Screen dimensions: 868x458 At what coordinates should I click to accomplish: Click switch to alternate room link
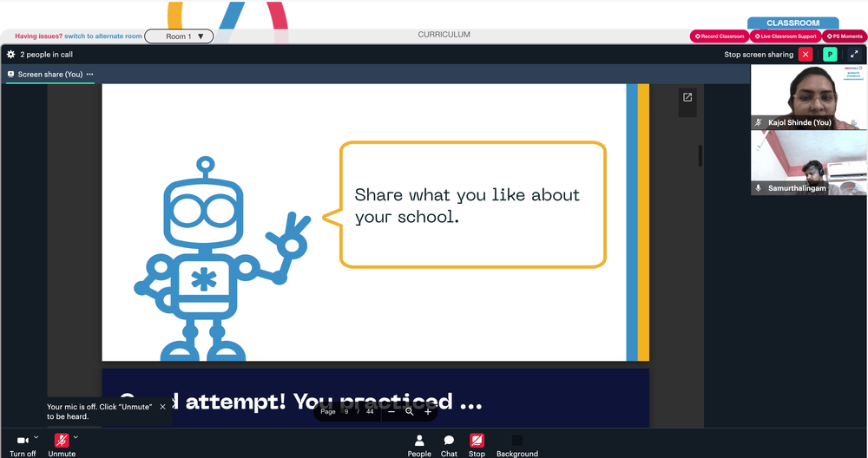(103, 36)
